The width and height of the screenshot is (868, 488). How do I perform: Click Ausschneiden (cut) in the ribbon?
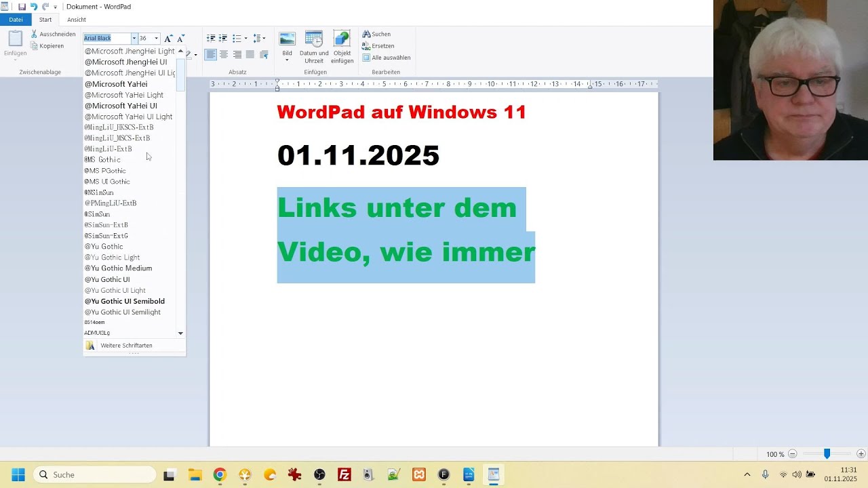(x=53, y=34)
